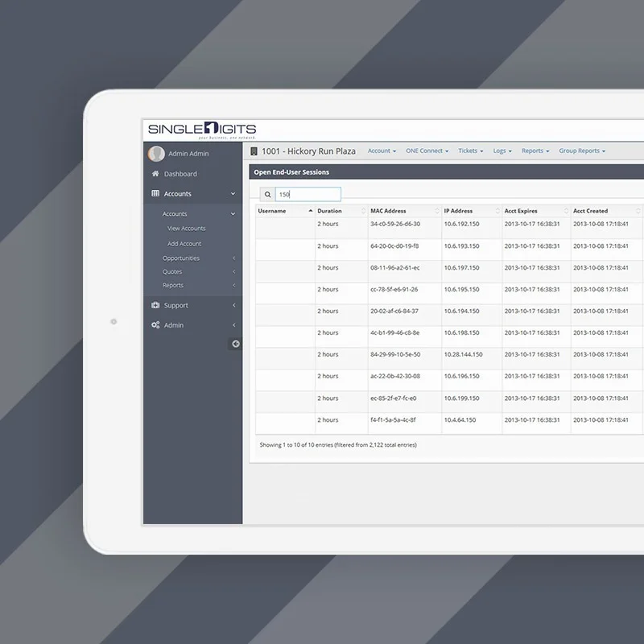Image resolution: width=644 pixels, height=644 pixels.
Task: Select Add Account in the sidebar
Action: [x=184, y=244]
